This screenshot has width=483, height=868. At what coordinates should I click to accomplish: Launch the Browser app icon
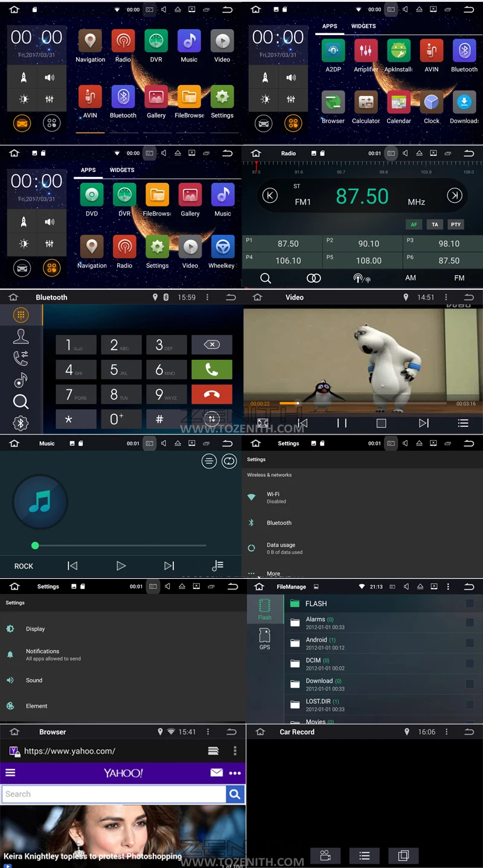(x=333, y=103)
